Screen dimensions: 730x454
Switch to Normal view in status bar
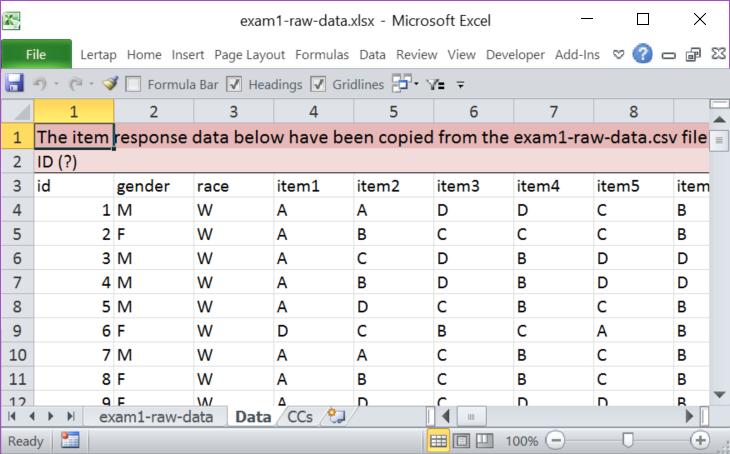tap(438, 440)
